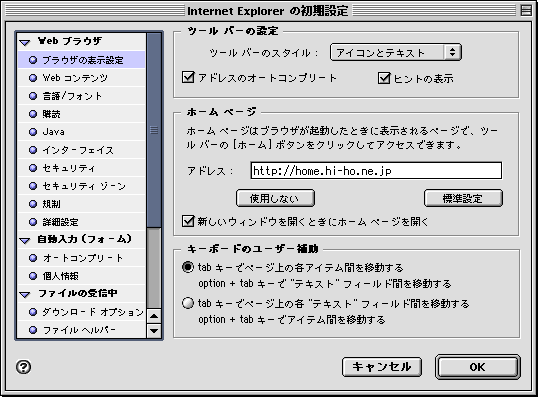
Task: Select ファイル ヘルパー in the sidebar
Action: click(82, 330)
